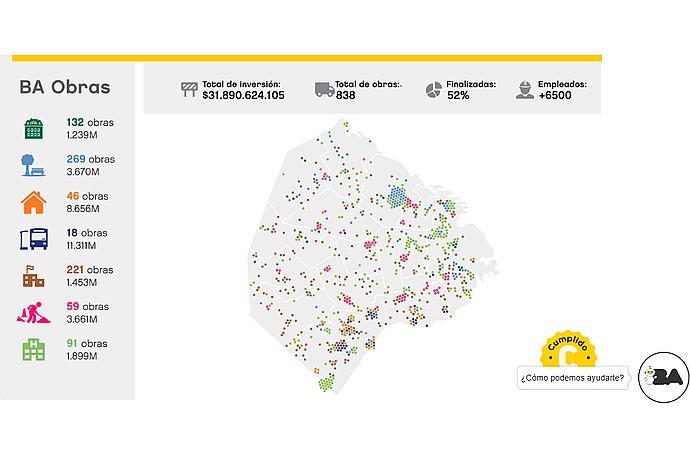Click the '11.311M' amount
The width and height of the screenshot is (690, 460).
tap(81, 246)
